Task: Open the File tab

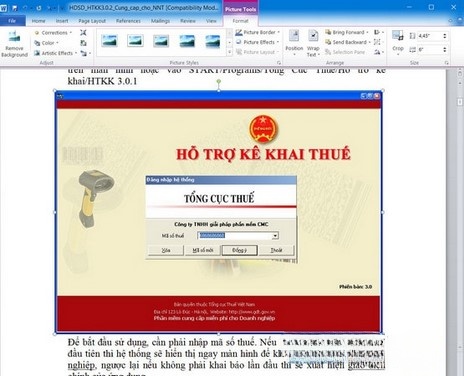Action: click(12, 21)
